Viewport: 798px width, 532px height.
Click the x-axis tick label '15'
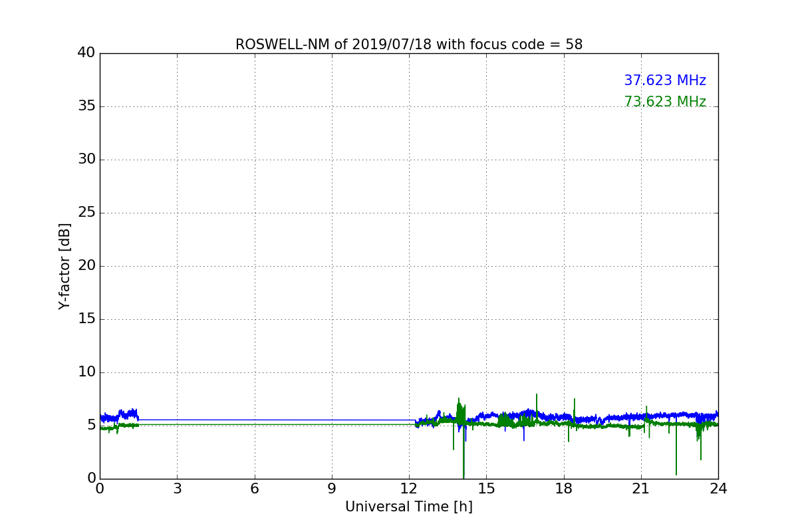486,488
